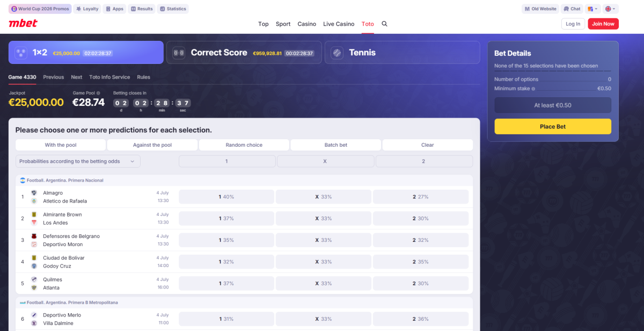Choose the Random choice option
Viewport: 644px width, 331px height.
244,145
